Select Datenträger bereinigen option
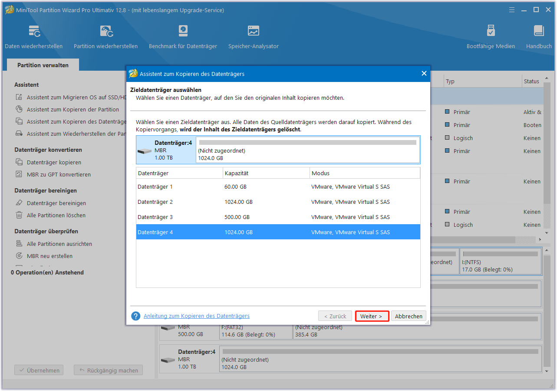The width and height of the screenshot is (557, 392). pyautogui.click(x=51, y=203)
